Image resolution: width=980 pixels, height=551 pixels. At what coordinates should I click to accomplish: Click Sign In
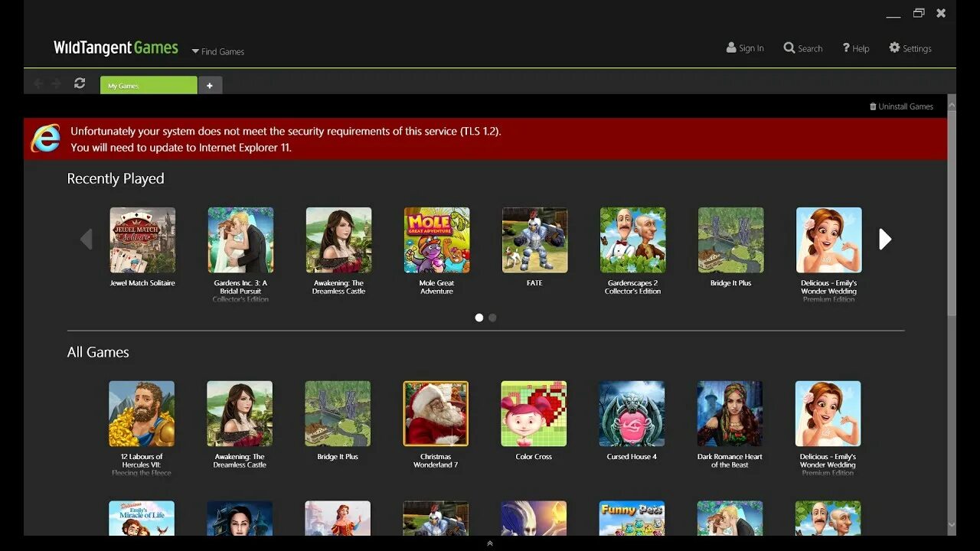[x=745, y=48]
